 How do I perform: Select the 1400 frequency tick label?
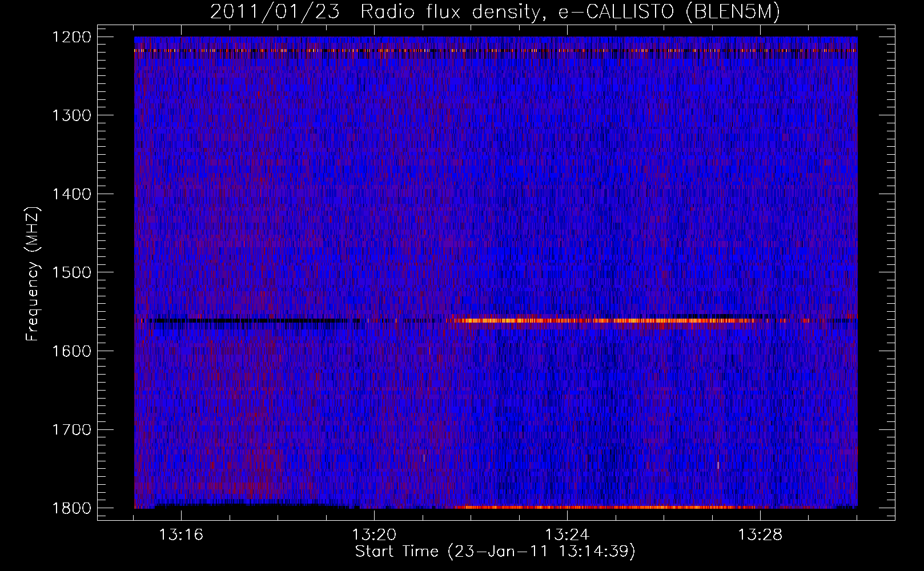click(x=71, y=194)
